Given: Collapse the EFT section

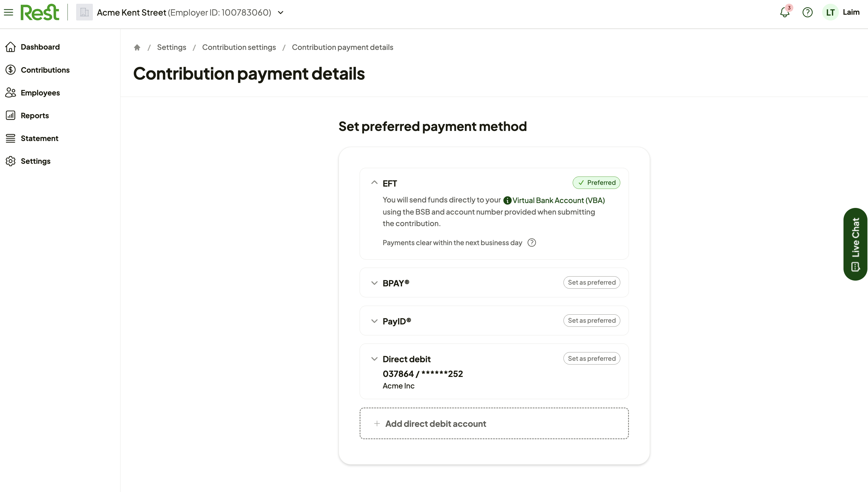Looking at the screenshot, I should [x=374, y=183].
